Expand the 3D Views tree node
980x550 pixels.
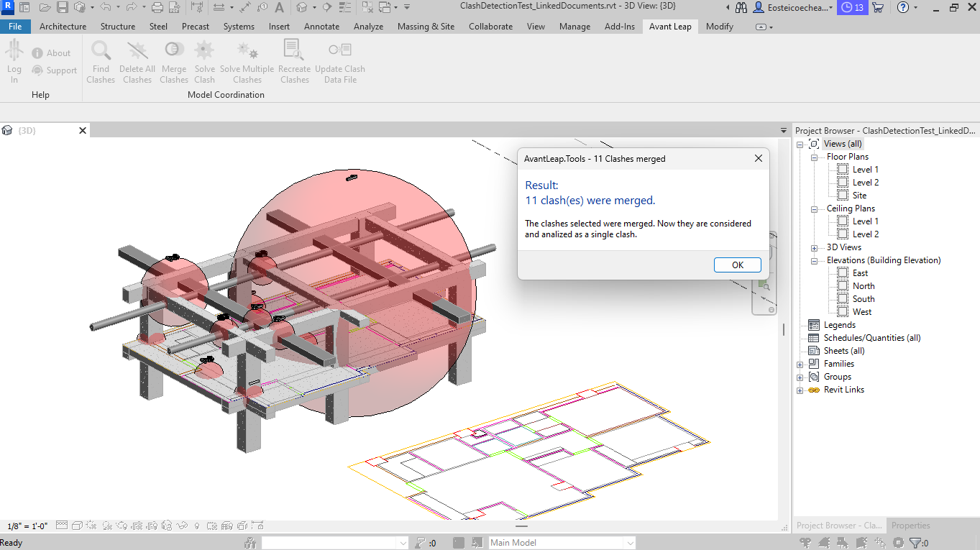click(x=814, y=247)
